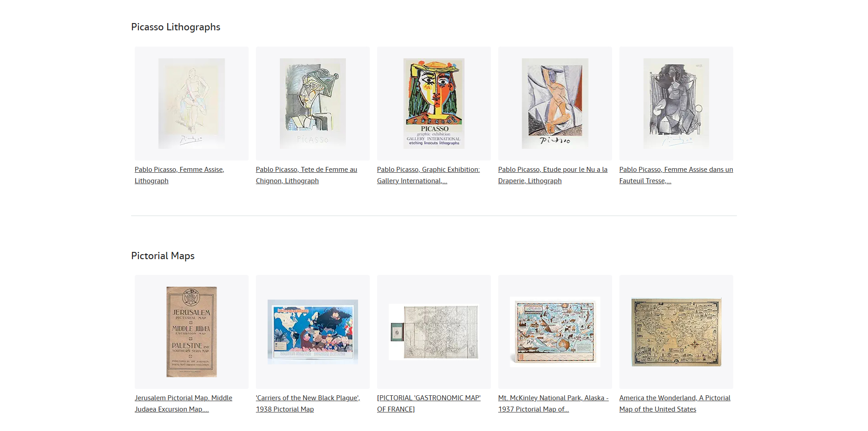This screenshot has height=431, width=868.
Task: Follow 'Femme Assise dans un Fauteuil Tresse' link
Action: pos(676,175)
